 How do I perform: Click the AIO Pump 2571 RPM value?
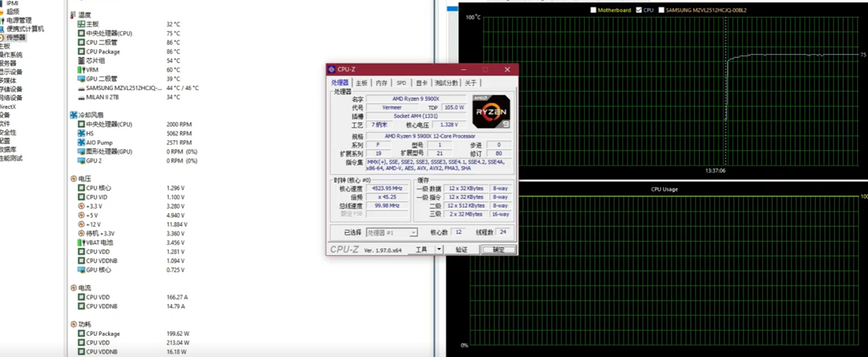[x=179, y=143]
